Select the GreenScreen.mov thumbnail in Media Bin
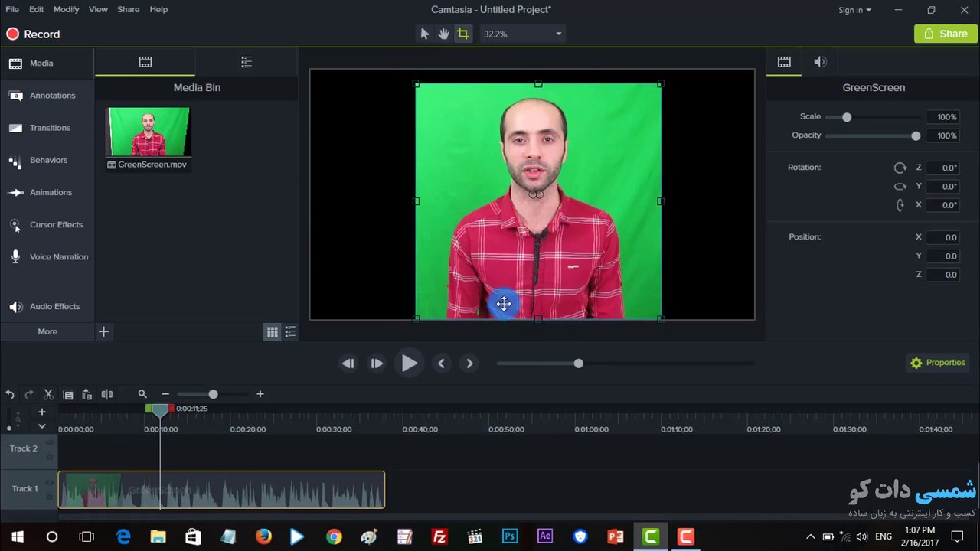Screen dimensions: 980x551 pyautogui.click(x=149, y=132)
